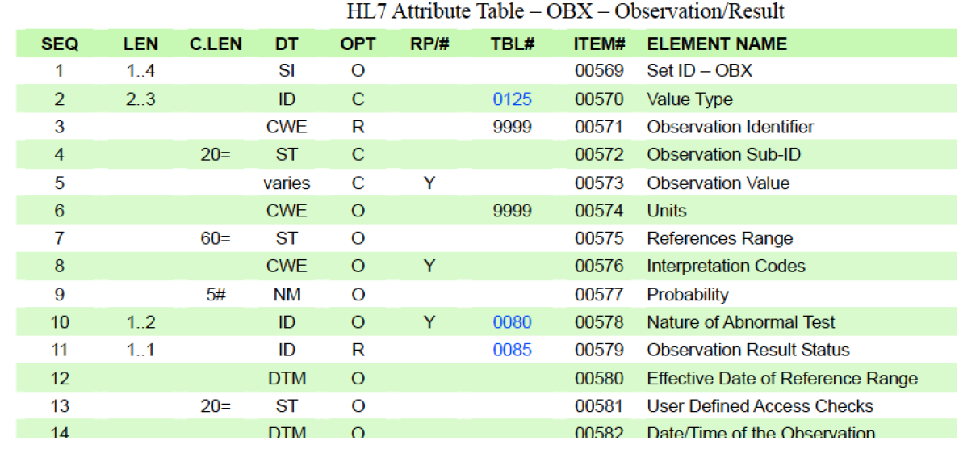The width and height of the screenshot is (980, 466).
Task: Click the title "HL7 Attribute Table – OBX – Observation/Result"
Action: coord(565,11)
